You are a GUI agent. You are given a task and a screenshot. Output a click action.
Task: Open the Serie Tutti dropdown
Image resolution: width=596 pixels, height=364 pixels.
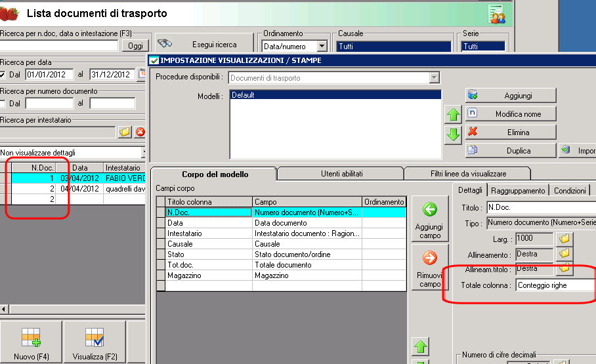coord(484,47)
